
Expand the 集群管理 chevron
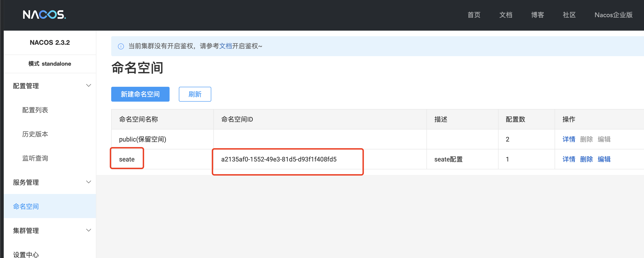point(88,230)
